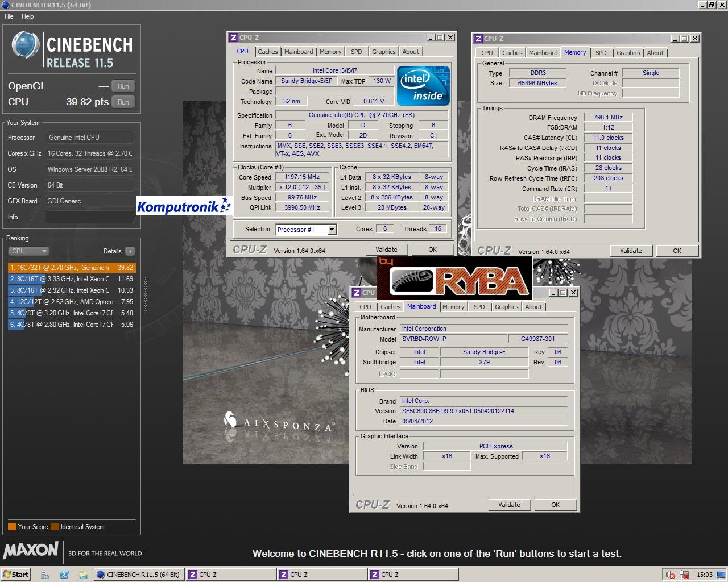
Task: Click the DRAM Frequency 798.1 MHz value
Action: (608, 117)
